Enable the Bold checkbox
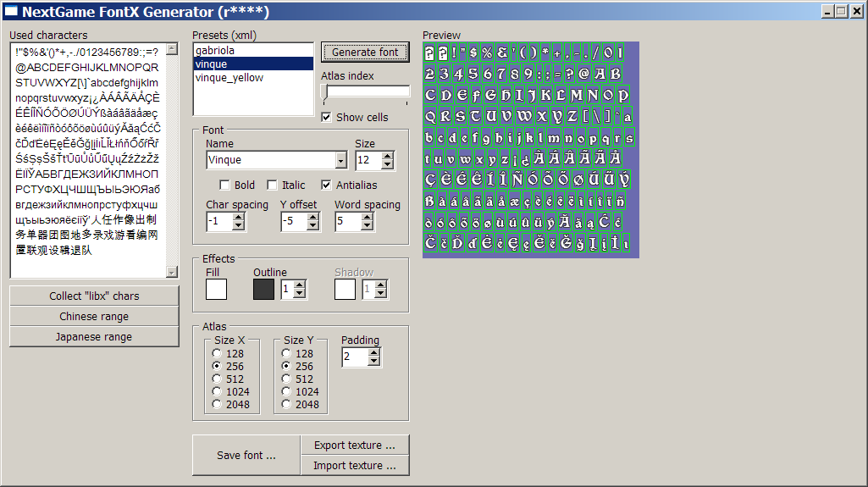 click(224, 185)
